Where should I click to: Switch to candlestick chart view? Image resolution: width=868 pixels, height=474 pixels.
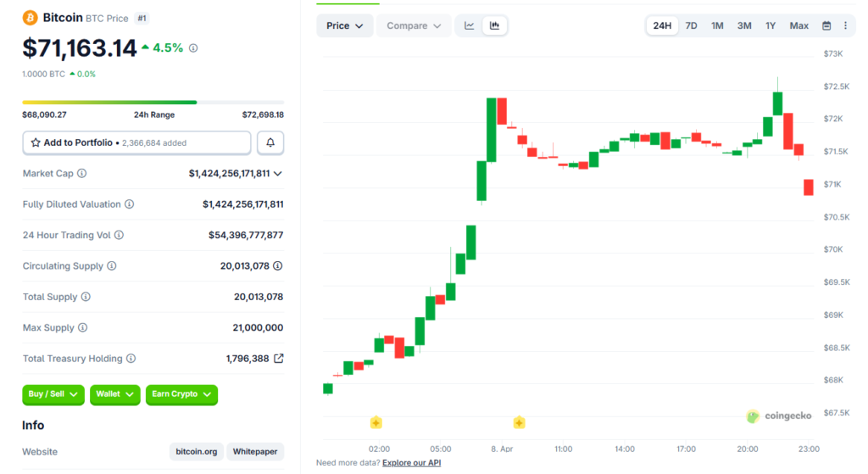(494, 25)
